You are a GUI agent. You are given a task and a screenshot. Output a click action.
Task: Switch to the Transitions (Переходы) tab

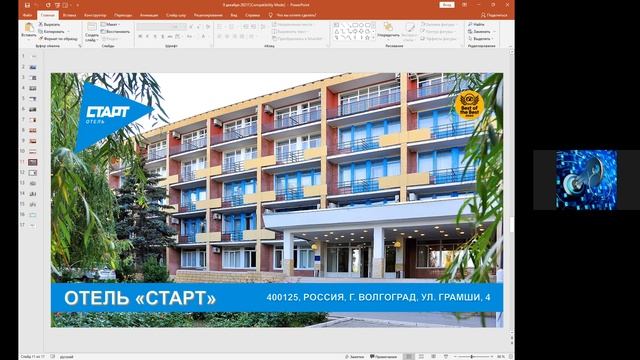[x=123, y=15]
